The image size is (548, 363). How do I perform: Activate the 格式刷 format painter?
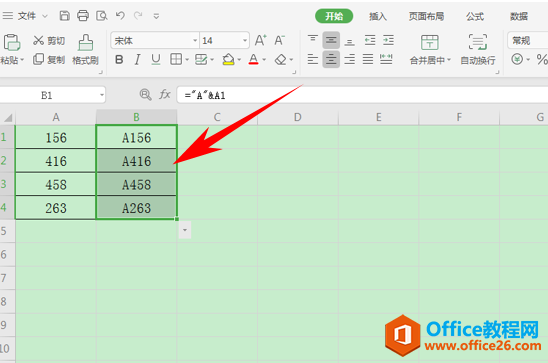pos(85,50)
